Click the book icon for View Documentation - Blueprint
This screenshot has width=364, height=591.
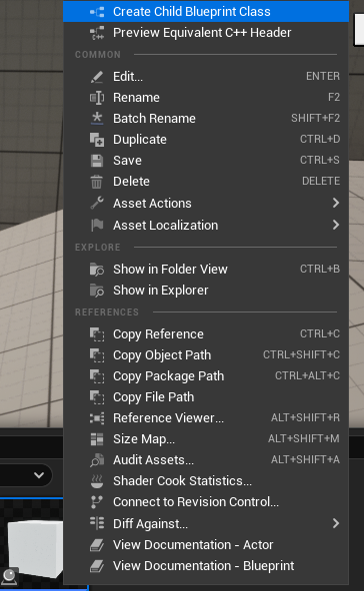[x=97, y=566]
